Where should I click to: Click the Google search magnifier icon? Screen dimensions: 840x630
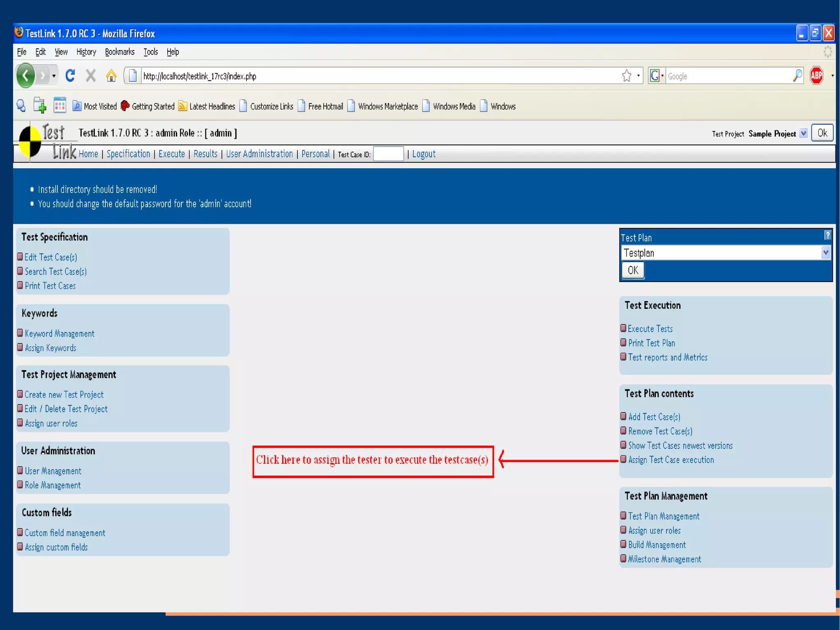point(798,76)
